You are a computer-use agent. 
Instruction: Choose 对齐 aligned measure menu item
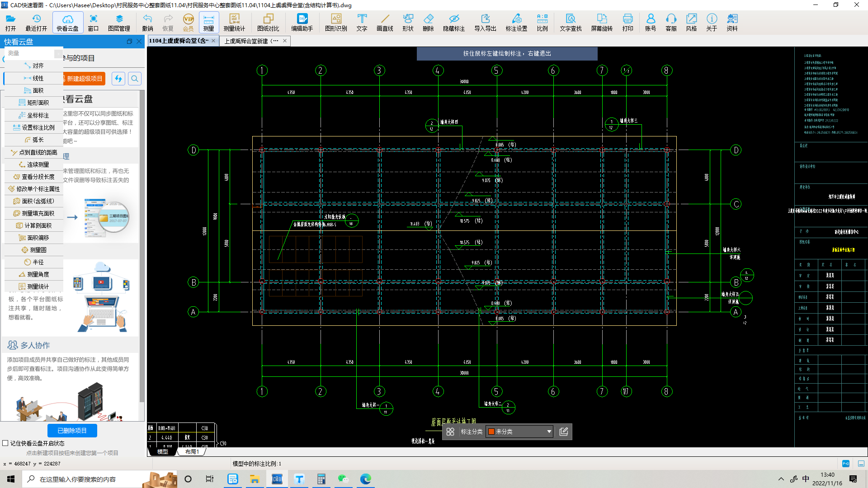pos(34,66)
